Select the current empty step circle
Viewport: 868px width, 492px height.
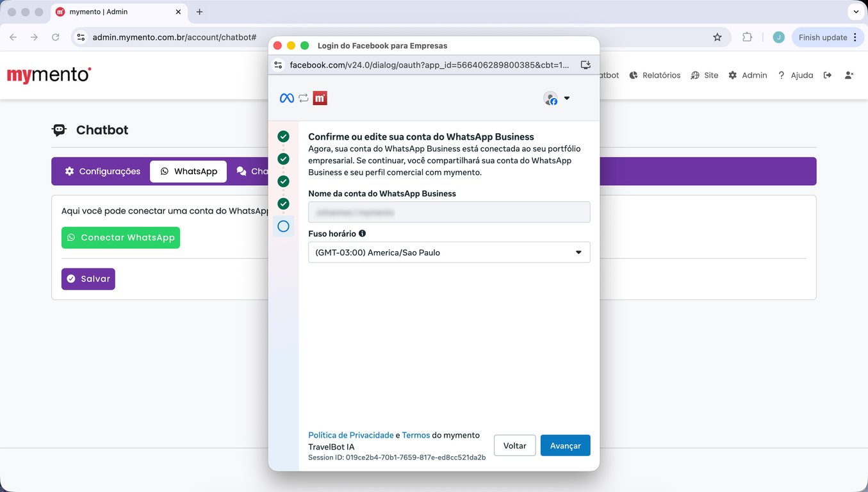click(283, 226)
